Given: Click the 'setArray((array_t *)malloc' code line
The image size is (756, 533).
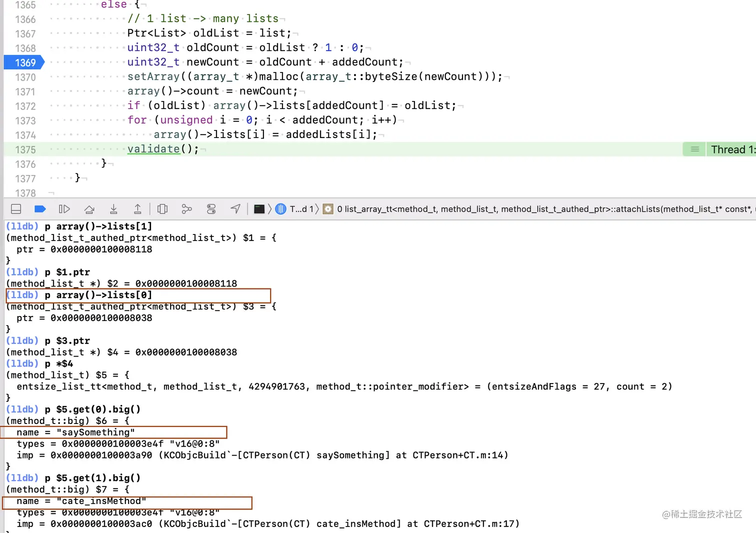Looking at the screenshot, I should (x=314, y=76).
